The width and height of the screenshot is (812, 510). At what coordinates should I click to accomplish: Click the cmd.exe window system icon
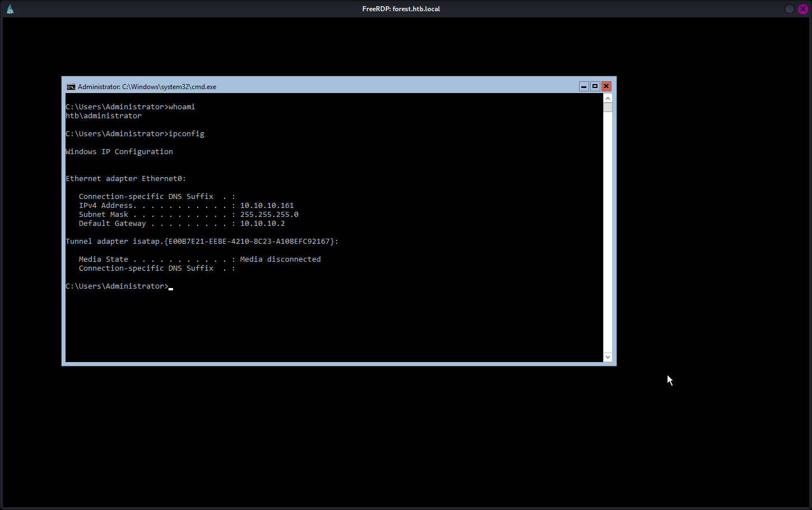(x=71, y=87)
